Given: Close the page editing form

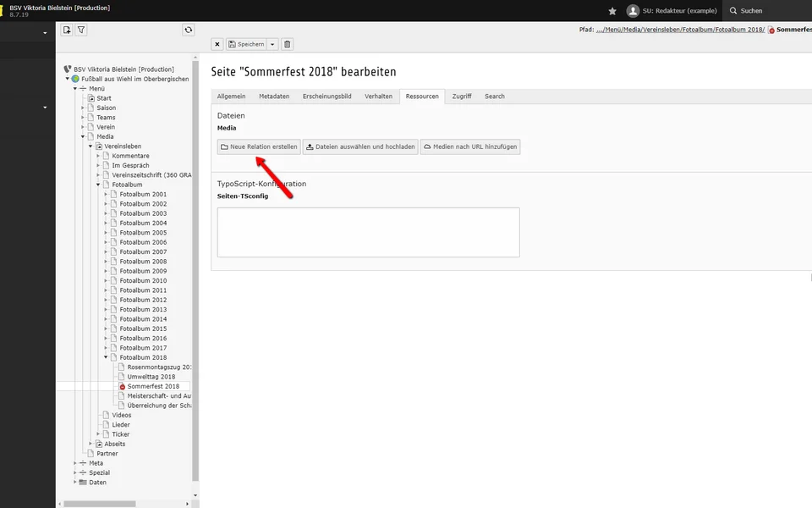Looking at the screenshot, I should (217, 44).
